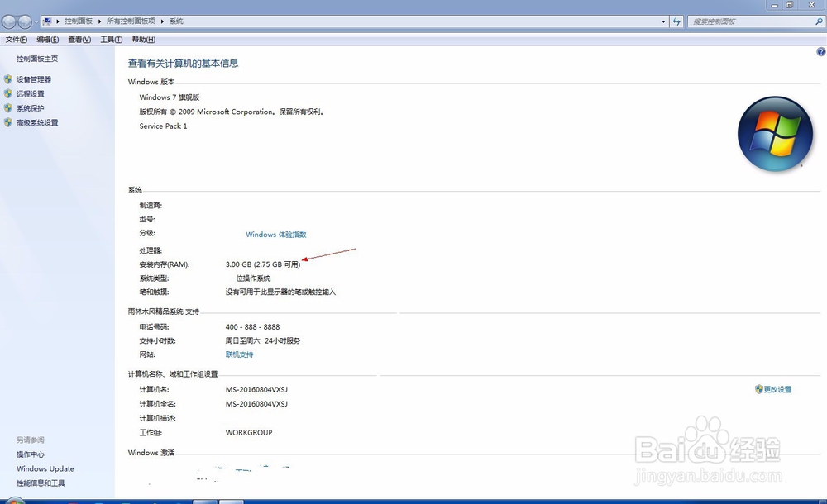Click the Forward navigation arrow button
827x504 pixels.
pos(24,21)
